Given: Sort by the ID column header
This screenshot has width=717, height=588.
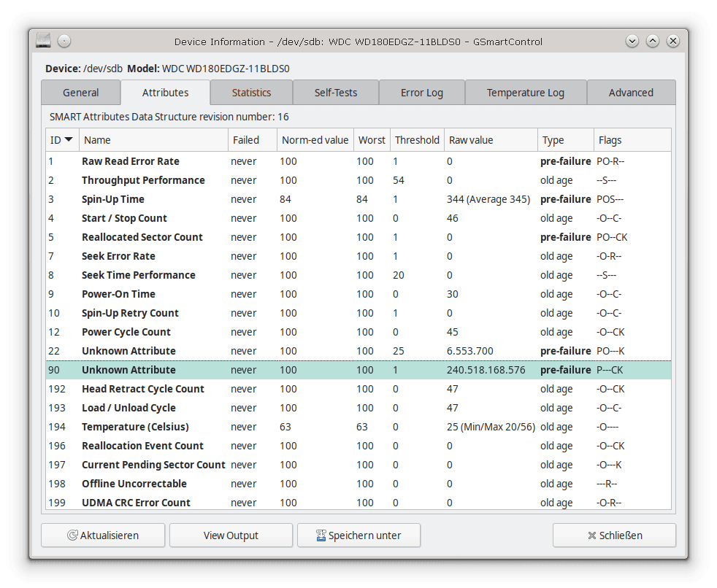Looking at the screenshot, I should 63,140.
